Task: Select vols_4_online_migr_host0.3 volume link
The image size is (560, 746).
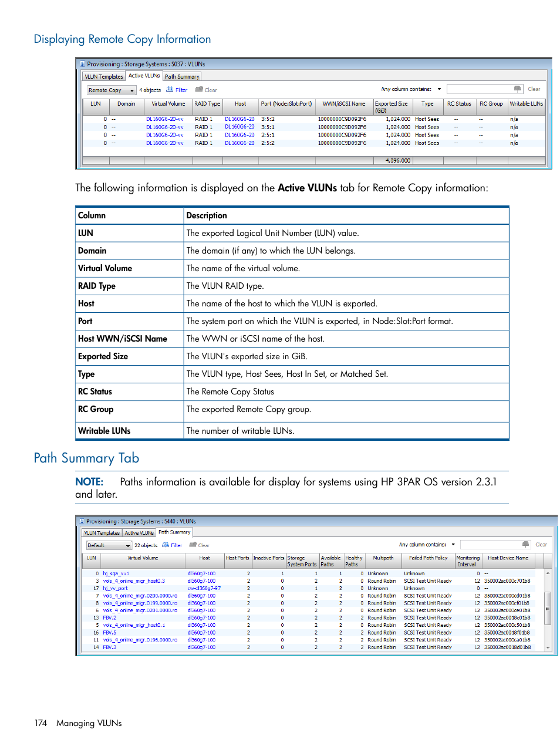Action: pos(134,581)
